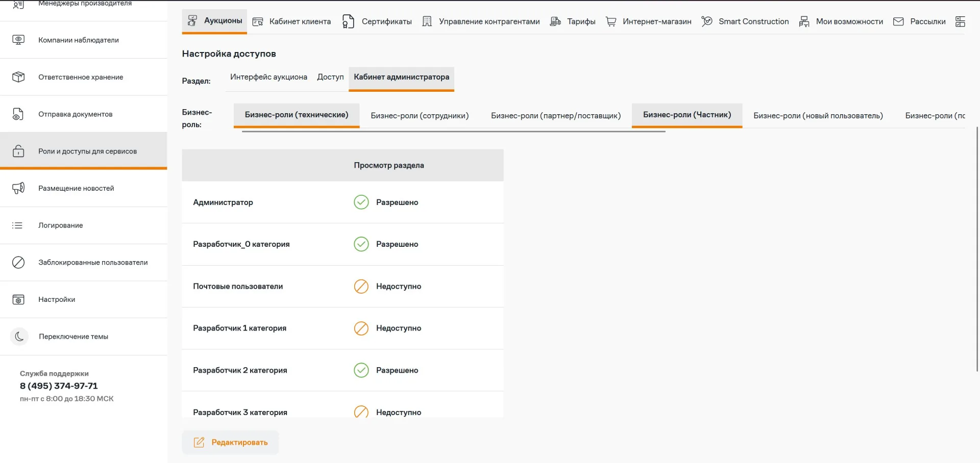Viewport: 980px width, 463px height.
Task: Click the Аукционы tab icon
Action: (192, 20)
